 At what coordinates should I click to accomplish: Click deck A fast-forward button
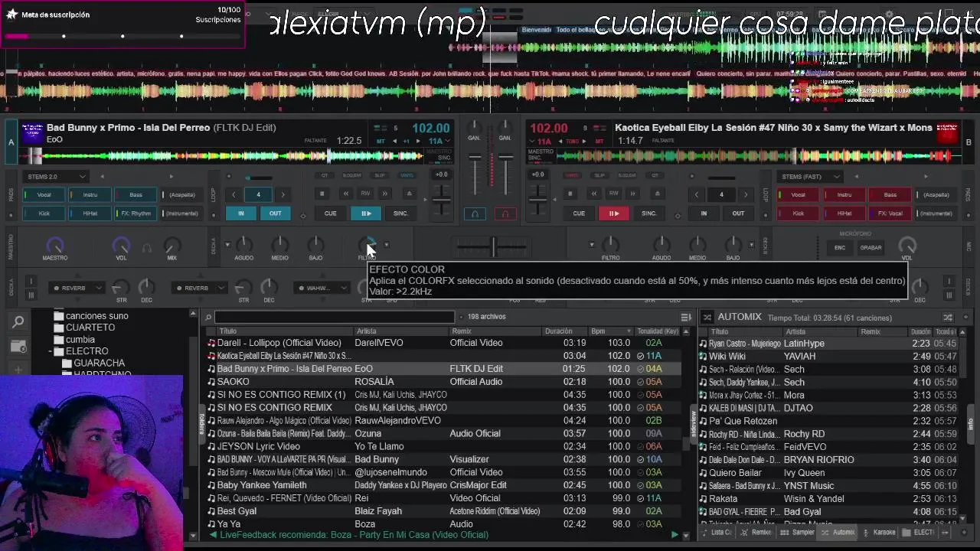385,194
